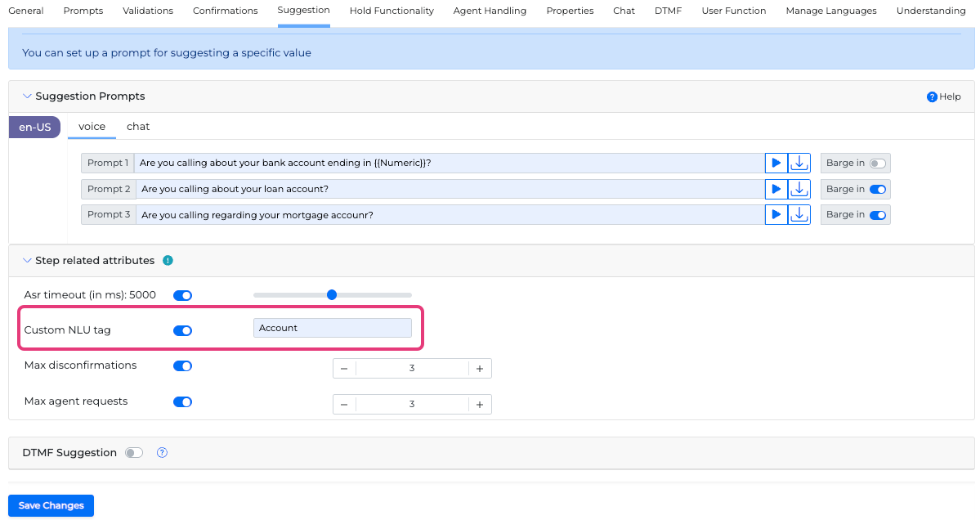Download Prompt 2 audio file
Screen dimensions: 980x520
799,189
